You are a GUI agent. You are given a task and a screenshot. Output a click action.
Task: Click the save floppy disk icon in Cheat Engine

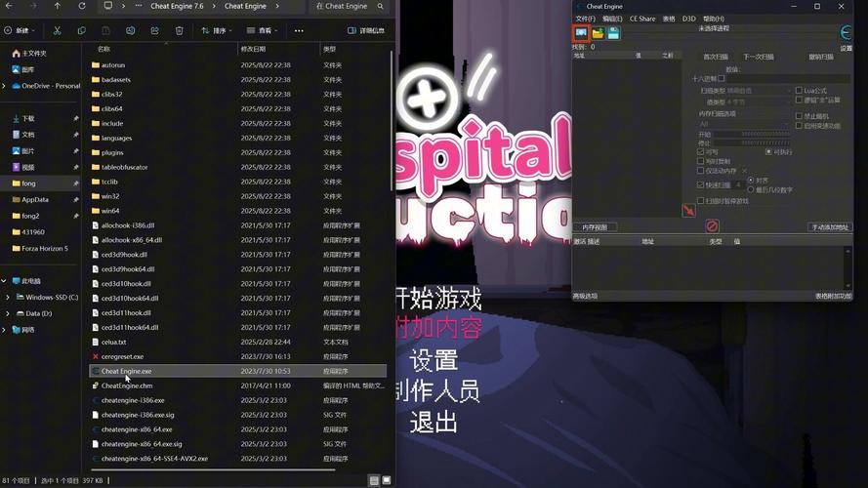click(613, 33)
